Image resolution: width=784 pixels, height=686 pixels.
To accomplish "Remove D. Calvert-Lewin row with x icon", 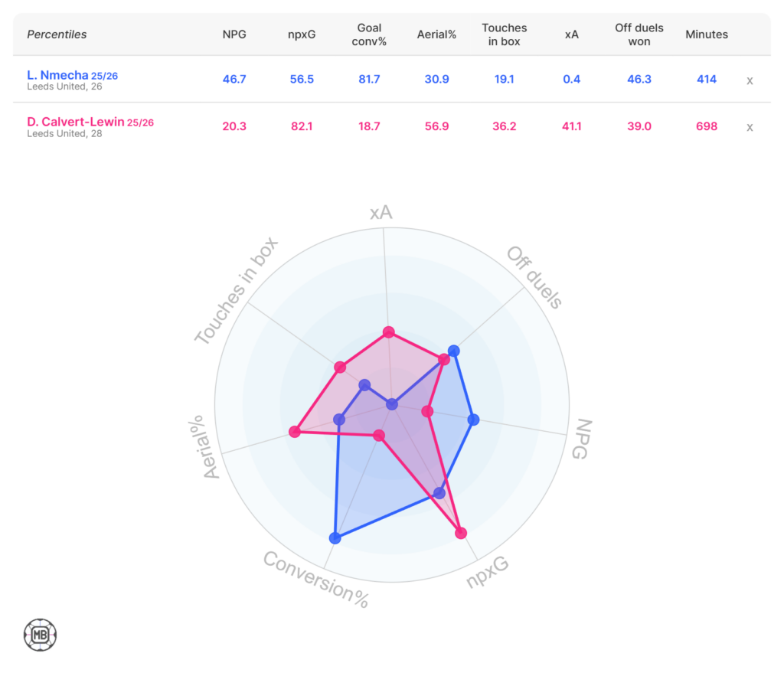I will click(750, 127).
